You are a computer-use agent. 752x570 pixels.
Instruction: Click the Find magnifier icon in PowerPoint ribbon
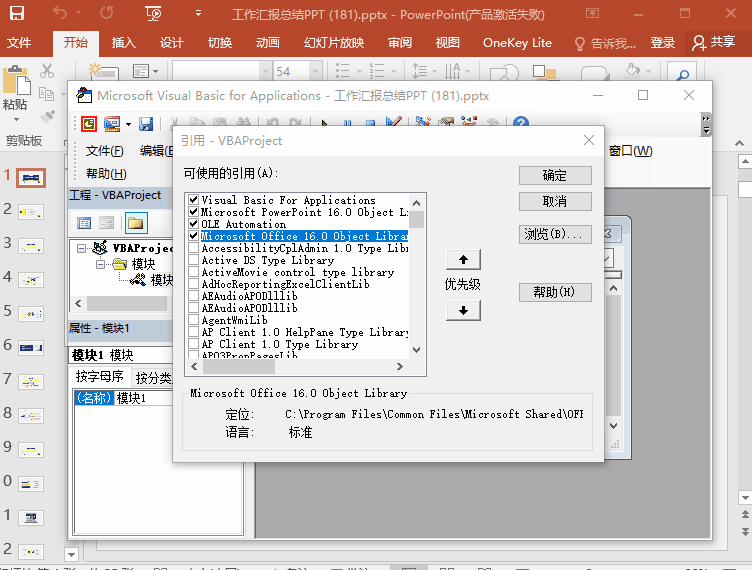point(682,74)
